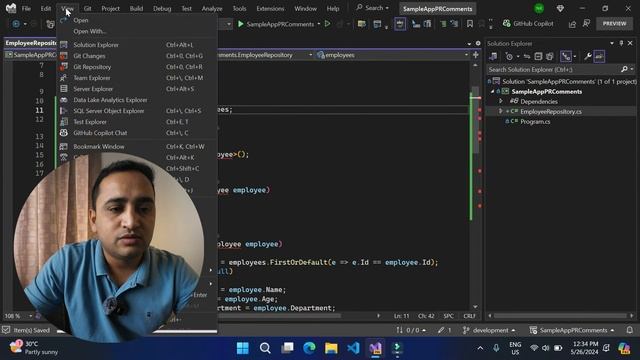Toggle the highlighted git view icon in Solution Explorer
Viewport: 640px width, 360px height.
[x=566, y=56]
